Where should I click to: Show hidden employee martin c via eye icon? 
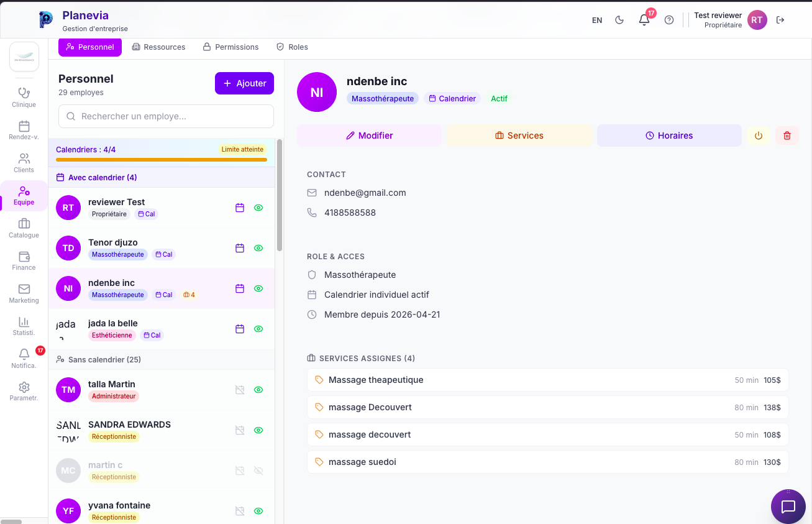(258, 471)
